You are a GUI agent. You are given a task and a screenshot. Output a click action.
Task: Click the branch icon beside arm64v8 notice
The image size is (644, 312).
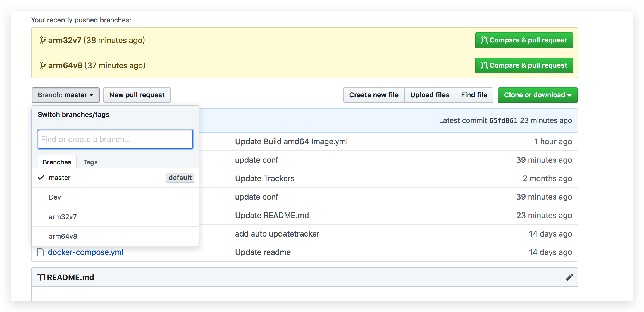pos(43,65)
